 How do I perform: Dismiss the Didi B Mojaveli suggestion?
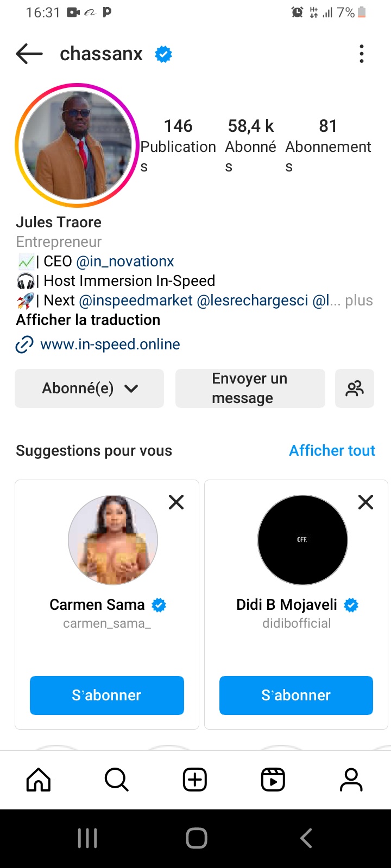(x=366, y=502)
